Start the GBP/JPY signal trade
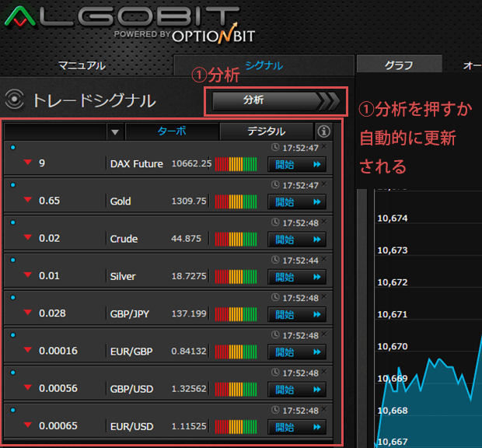 (297, 314)
